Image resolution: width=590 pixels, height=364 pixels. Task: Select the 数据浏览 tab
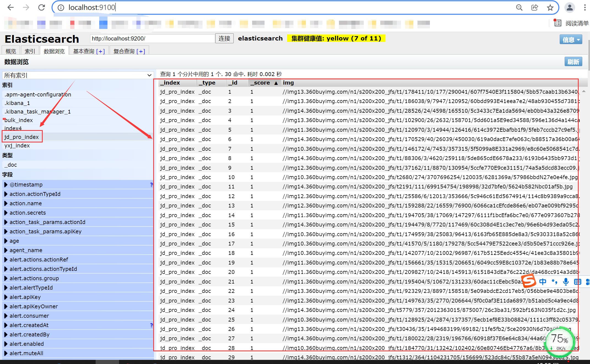pyautogui.click(x=54, y=51)
